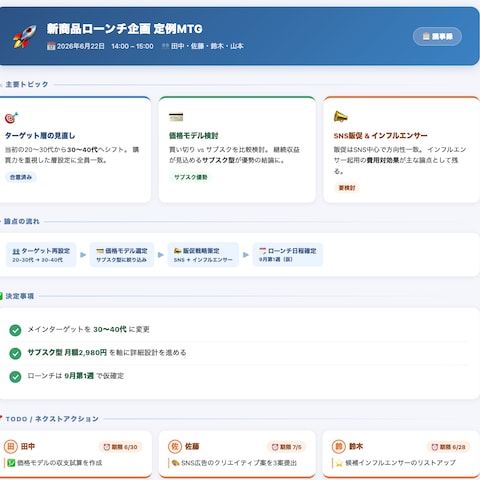This screenshot has height=480, width=480.
Task: Click the 決定事項 section heading
Action: tap(20, 296)
